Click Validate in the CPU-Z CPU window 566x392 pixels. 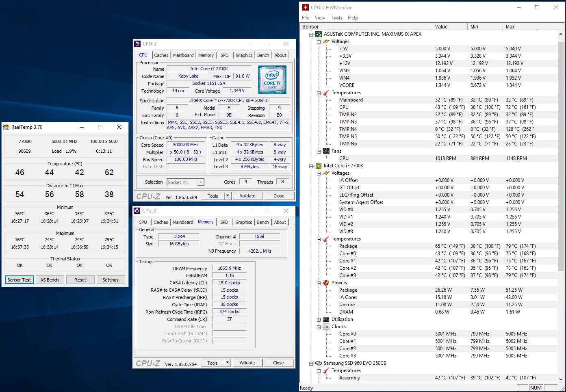point(247,196)
